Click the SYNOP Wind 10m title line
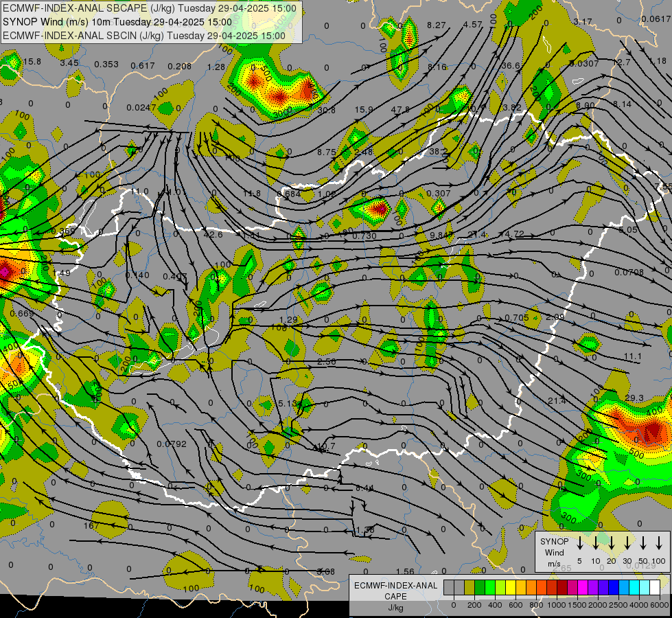 pyautogui.click(x=117, y=22)
